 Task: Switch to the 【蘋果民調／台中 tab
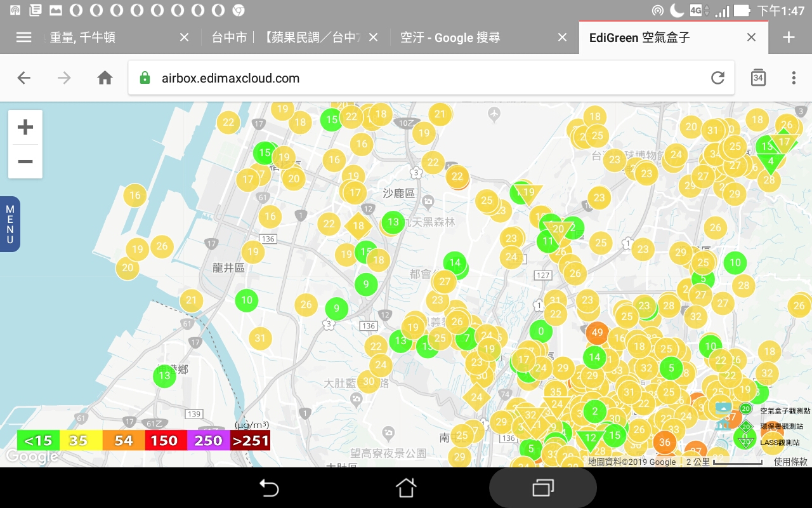point(312,37)
